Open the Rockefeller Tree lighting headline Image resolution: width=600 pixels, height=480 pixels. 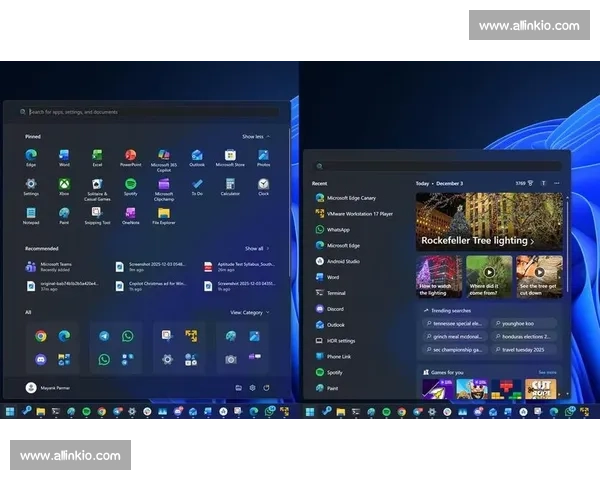tap(477, 241)
